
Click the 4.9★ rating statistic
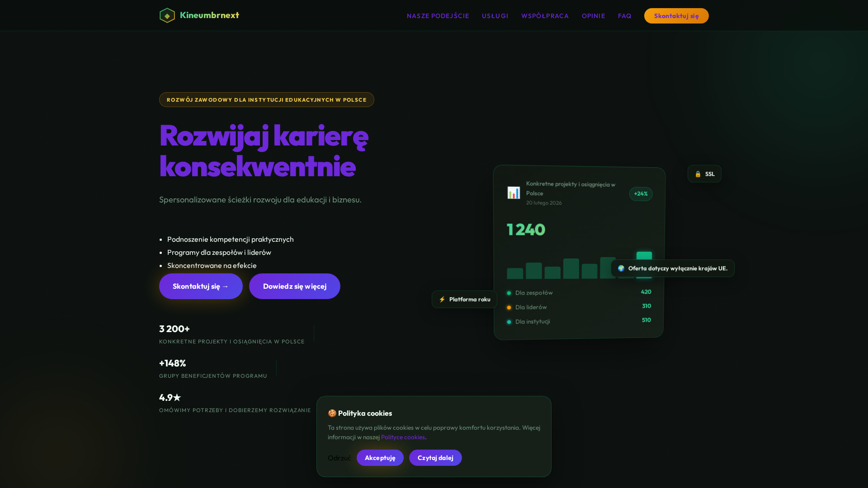click(170, 398)
